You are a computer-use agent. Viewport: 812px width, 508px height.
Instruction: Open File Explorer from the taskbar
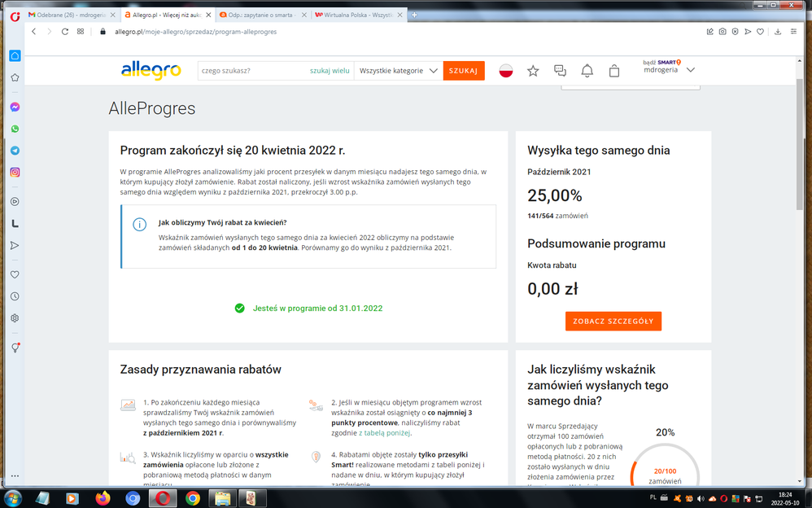[223, 498]
